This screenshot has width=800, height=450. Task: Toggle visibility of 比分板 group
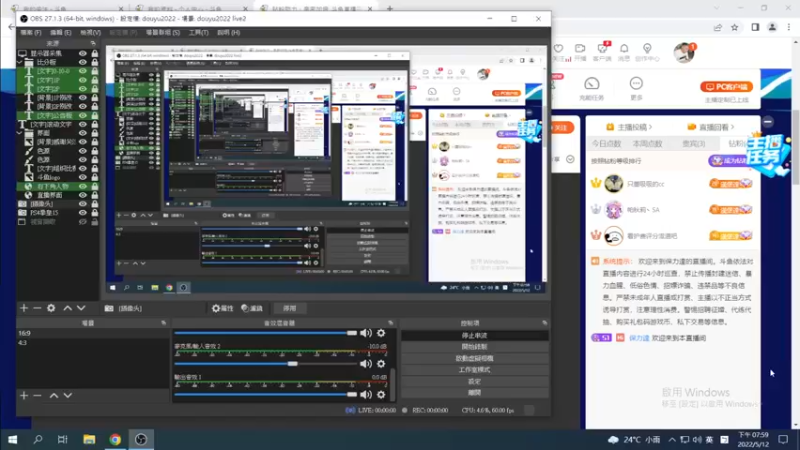(82, 62)
